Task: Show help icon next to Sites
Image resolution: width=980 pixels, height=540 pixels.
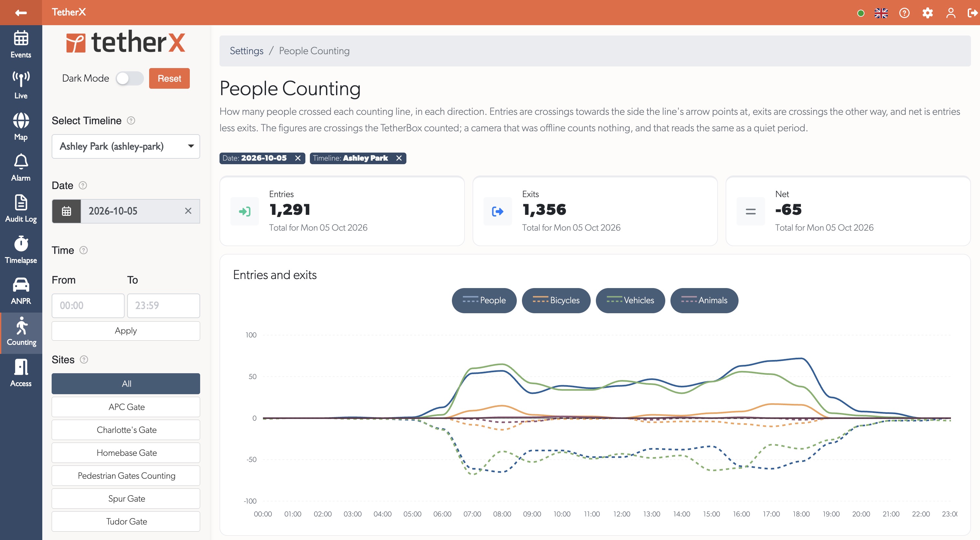Action: point(84,359)
